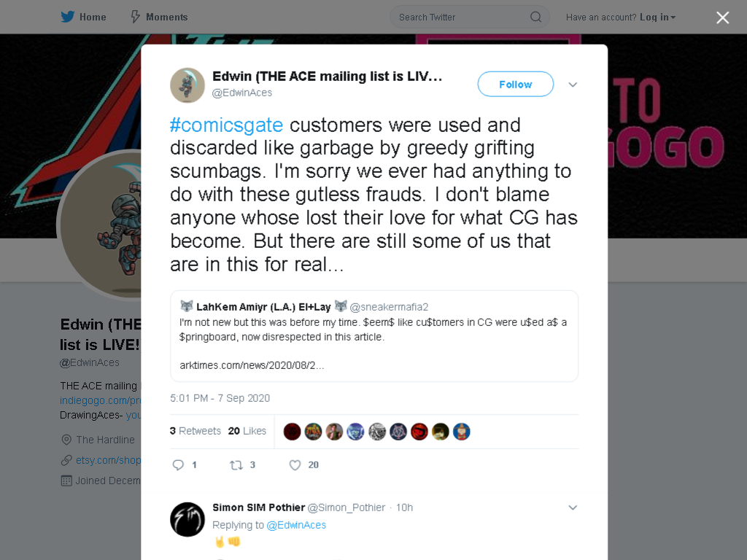
Task: Open the quoted arktimes.com link
Action: tap(252, 365)
